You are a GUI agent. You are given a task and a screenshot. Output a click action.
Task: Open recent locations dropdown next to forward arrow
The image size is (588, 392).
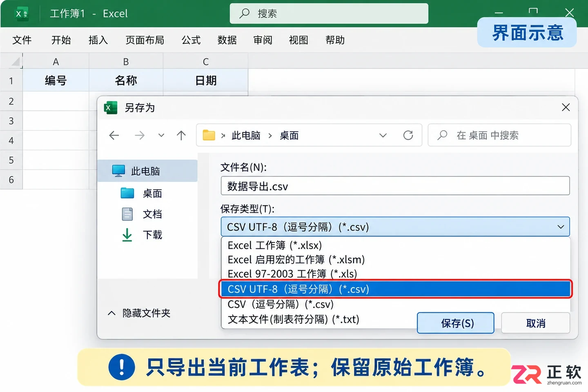point(161,136)
